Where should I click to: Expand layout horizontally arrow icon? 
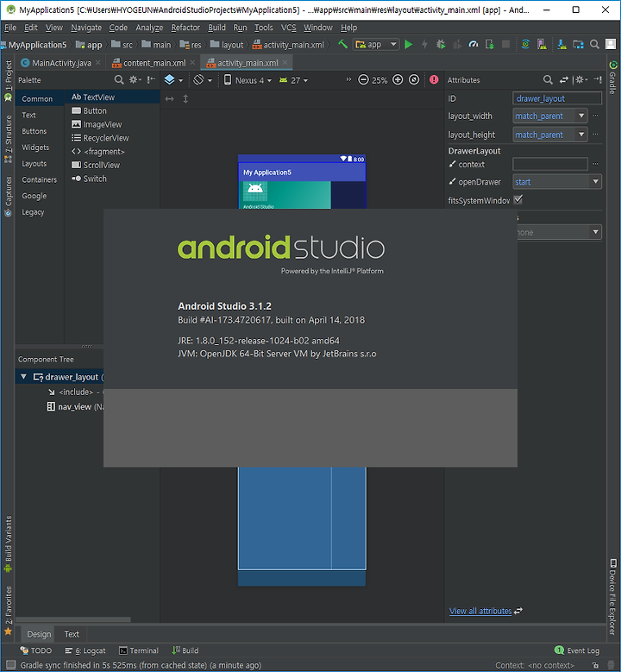(x=170, y=99)
